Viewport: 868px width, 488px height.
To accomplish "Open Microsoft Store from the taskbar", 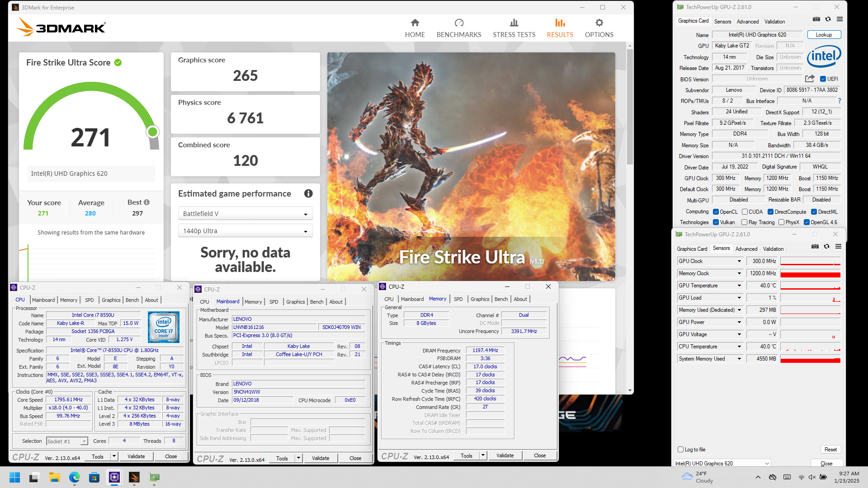I will (x=94, y=477).
